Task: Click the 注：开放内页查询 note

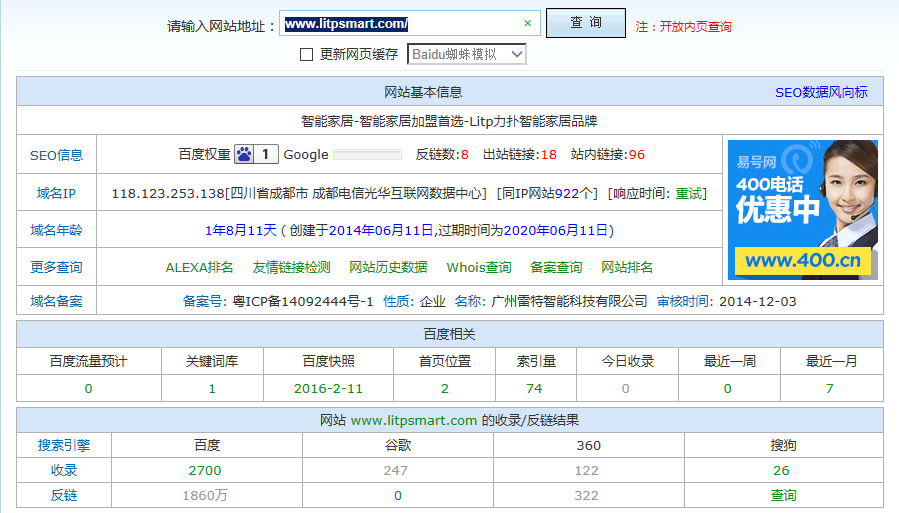Action: tap(683, 27)
